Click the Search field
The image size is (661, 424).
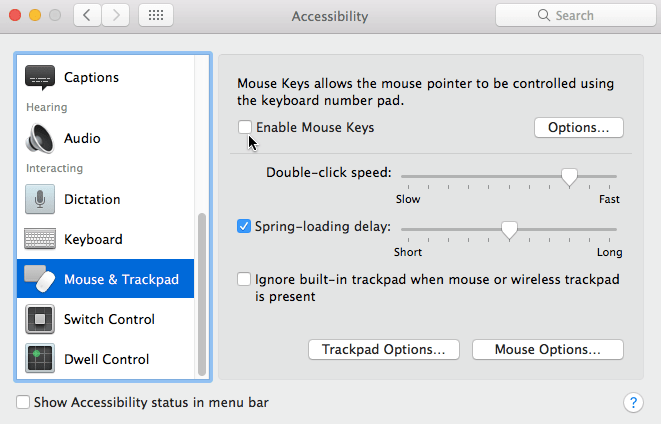[576, 16]
